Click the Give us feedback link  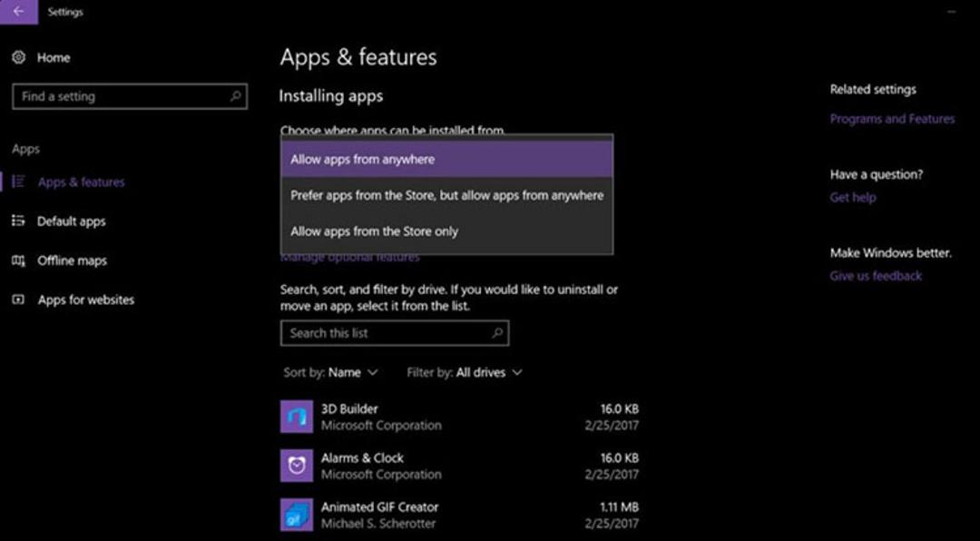click(876, 276)
